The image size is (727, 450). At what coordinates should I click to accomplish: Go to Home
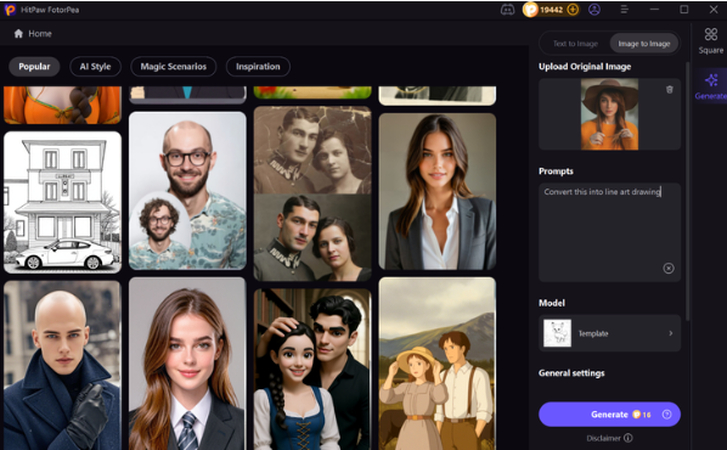click(33, 33)
